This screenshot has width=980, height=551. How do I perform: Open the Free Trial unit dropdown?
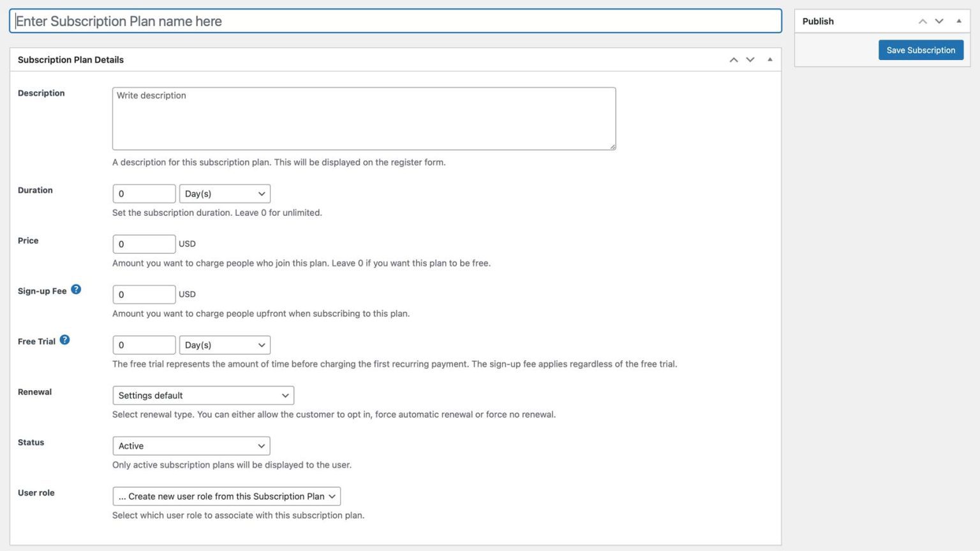(x=225, y=345)
